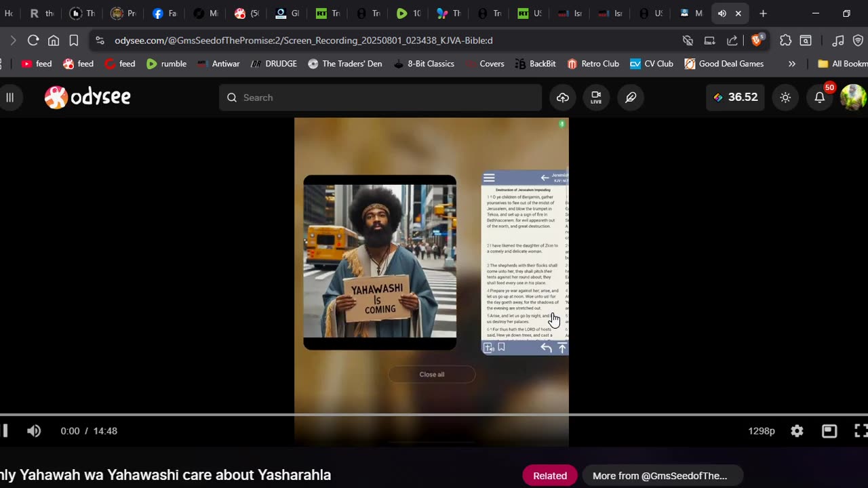This screenshot has height=488, width=868.
Task: Click the 36.52 credits balance button
Action: coord(735,98)
